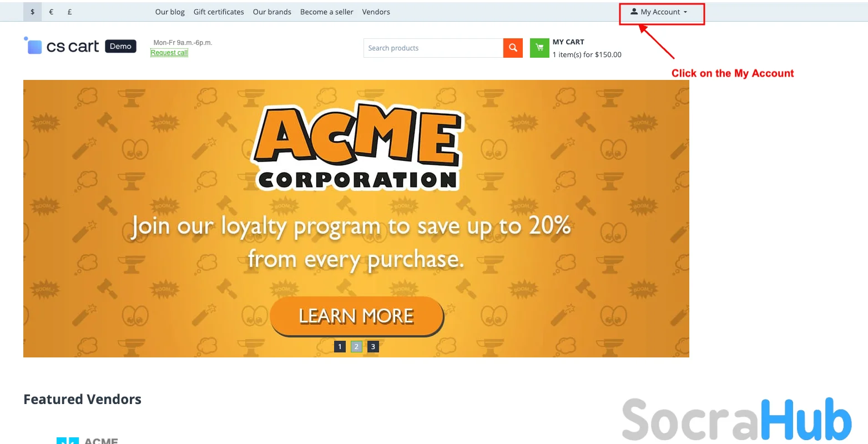Switch currency to euro
Screen dimensions: 868x444
(x=51, y=12)
